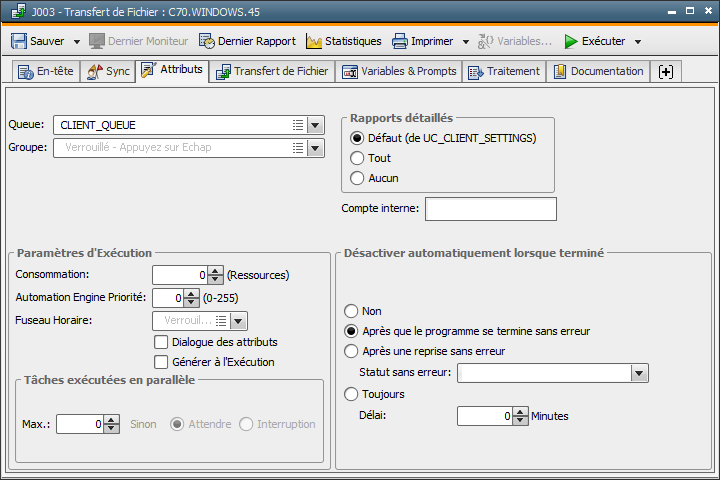The width and height of the screenshot is (720, 480).
Task: Enable the Dialogue des attributs checkbox
Action: pyautogui.click(x=161, y=342)
